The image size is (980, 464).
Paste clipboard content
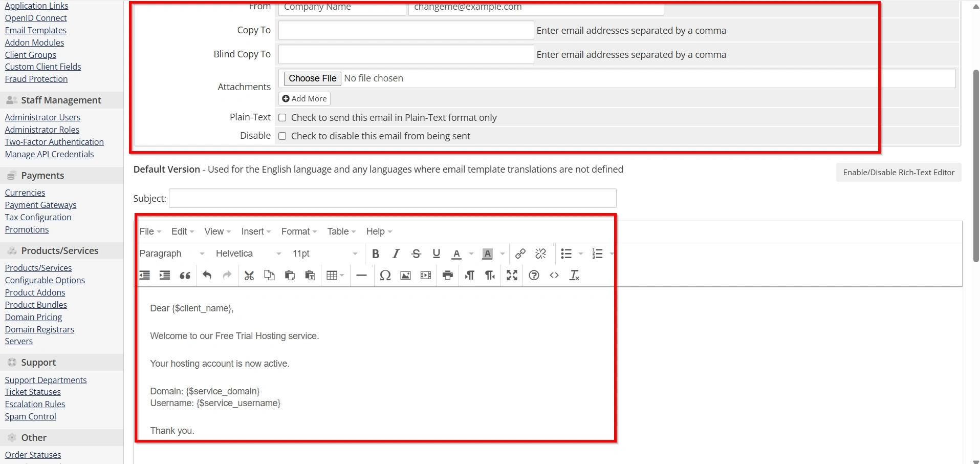(290, 276)
